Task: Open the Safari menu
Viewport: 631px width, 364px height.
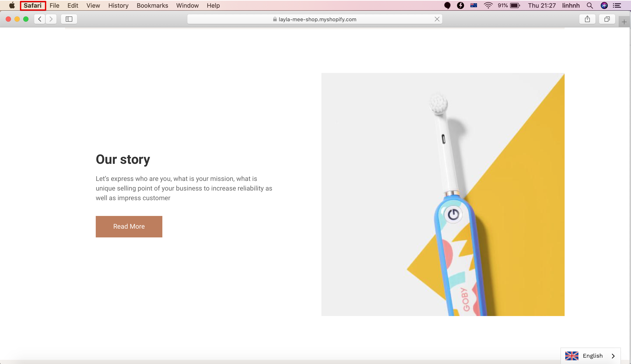Action: (33, 5)
